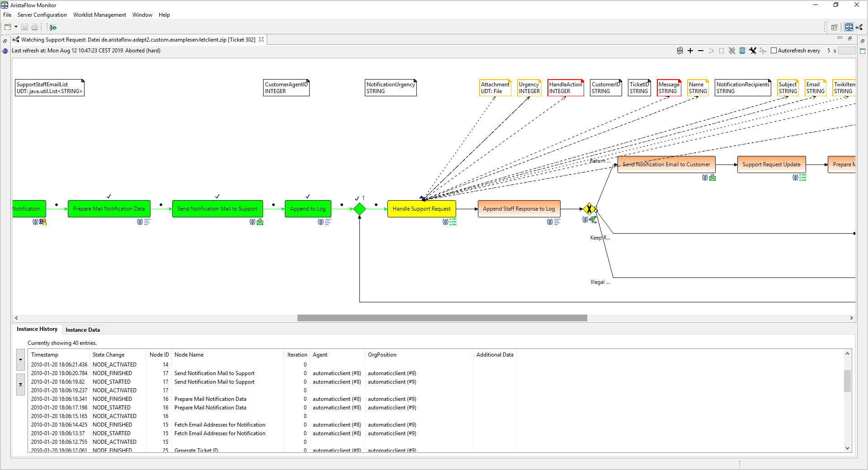
Task: Click the Eclipse sphere icon on left sidebar
Action: click(5, 51)
